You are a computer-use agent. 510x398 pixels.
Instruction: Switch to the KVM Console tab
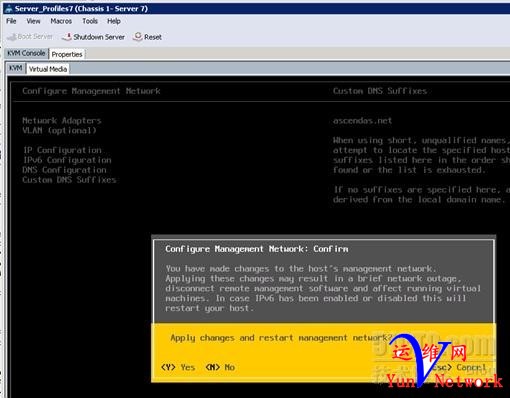(26, 53)
